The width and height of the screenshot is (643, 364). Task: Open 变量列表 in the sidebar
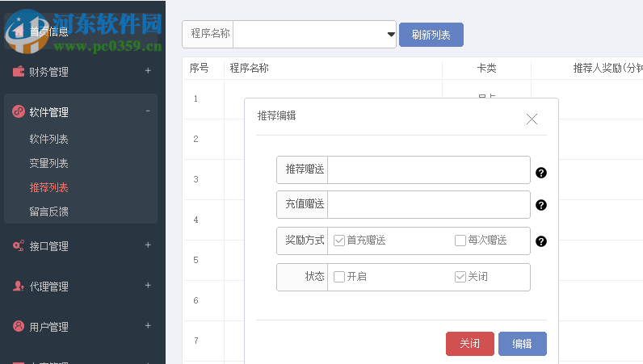pyautogui.click(x=48, y=163)
